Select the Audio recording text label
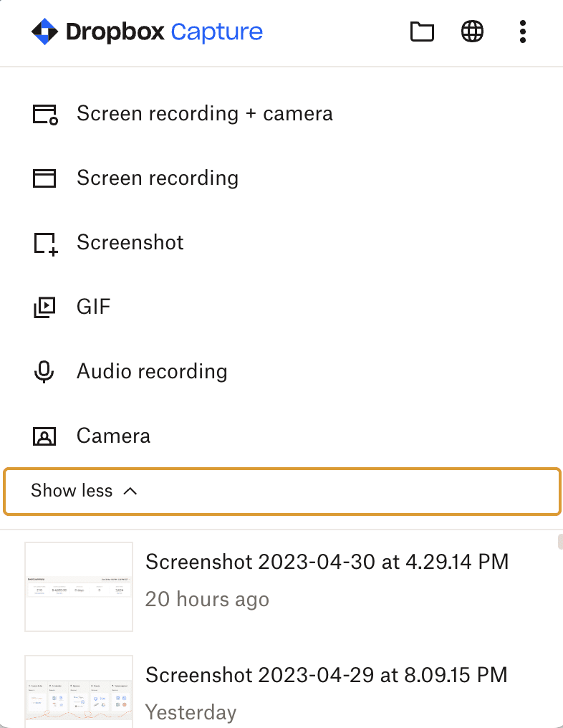 (x=152, y=372)
